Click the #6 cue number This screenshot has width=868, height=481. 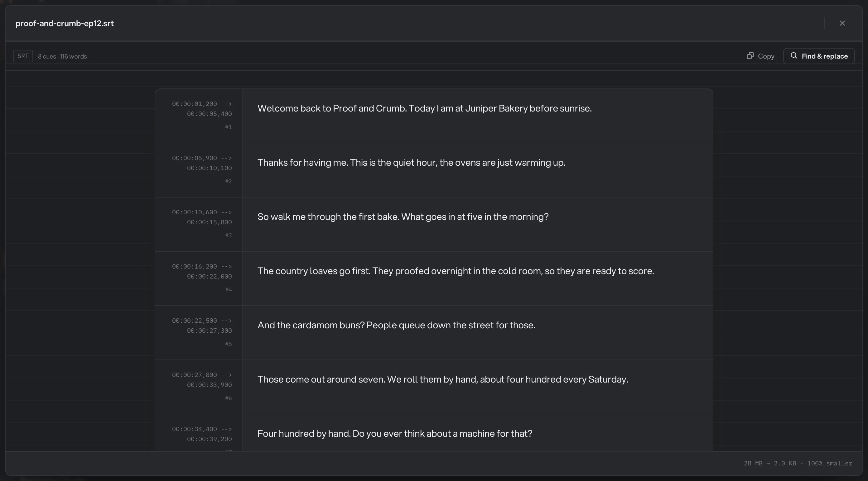(229, 398)
